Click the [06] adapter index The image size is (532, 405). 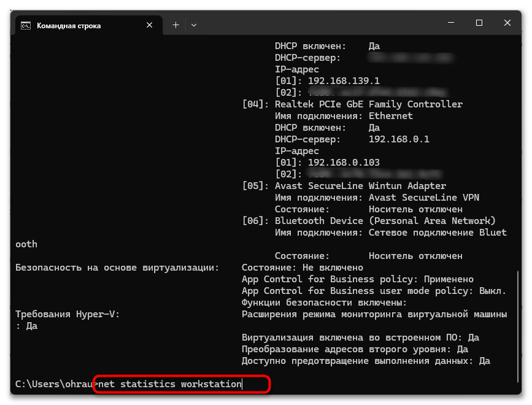tap(255, 221)
